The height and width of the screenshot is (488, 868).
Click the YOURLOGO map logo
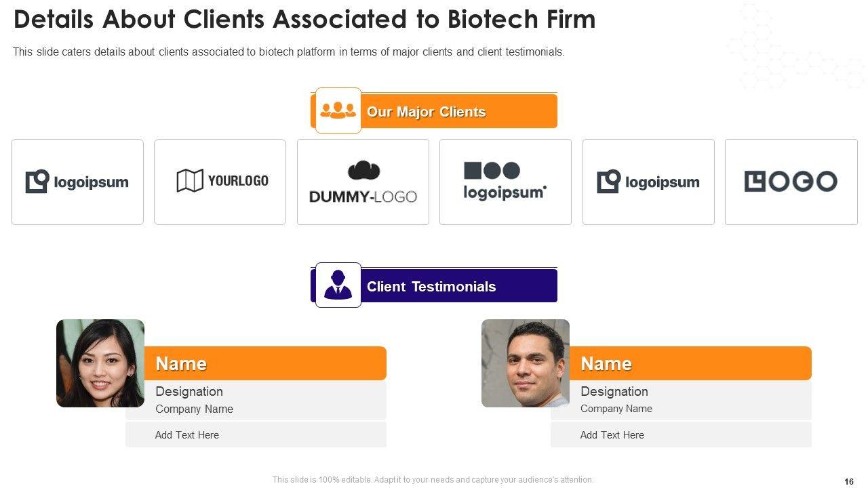(220, 182)
